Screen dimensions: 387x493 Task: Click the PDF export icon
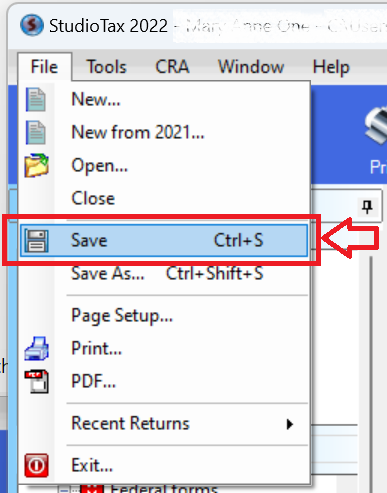[37, 381]
